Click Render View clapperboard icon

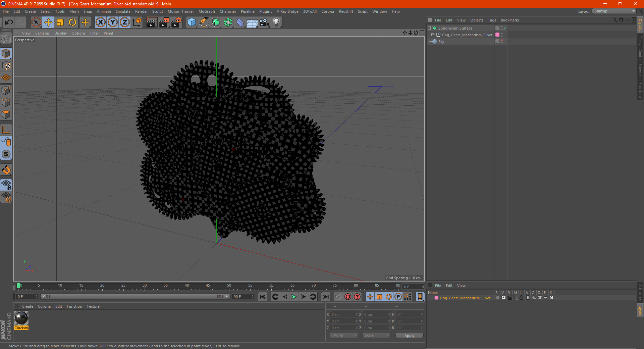point(152,22)
